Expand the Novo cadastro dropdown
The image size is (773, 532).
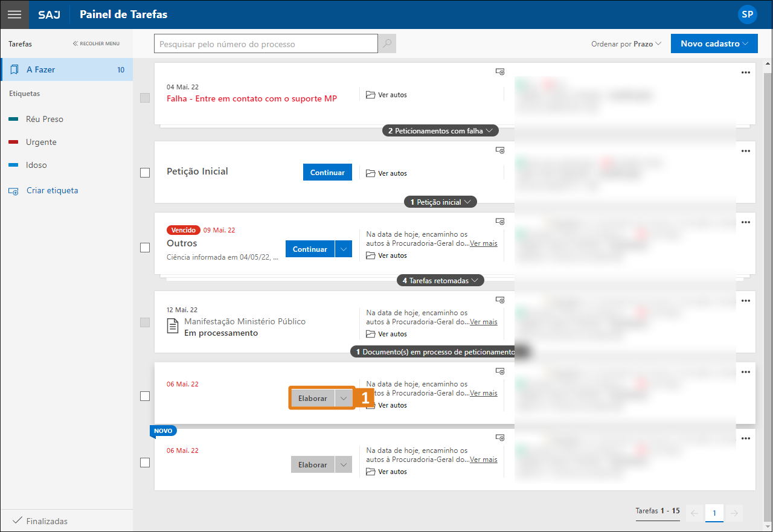tap(714, 43)
